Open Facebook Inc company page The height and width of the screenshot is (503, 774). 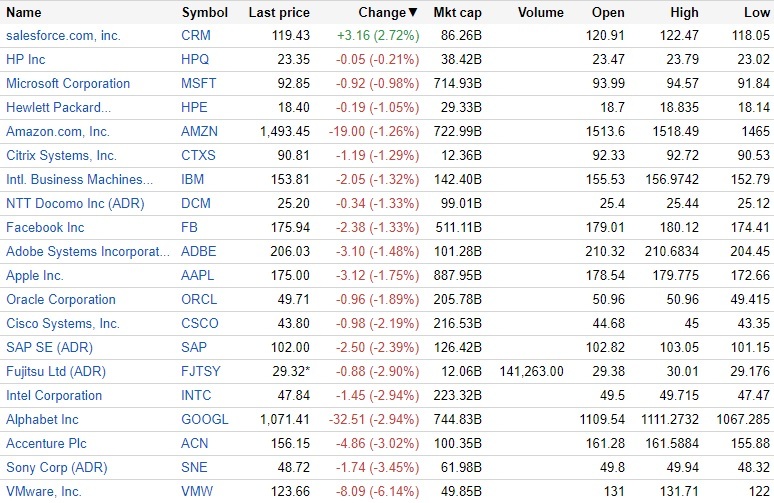point(45,228)
